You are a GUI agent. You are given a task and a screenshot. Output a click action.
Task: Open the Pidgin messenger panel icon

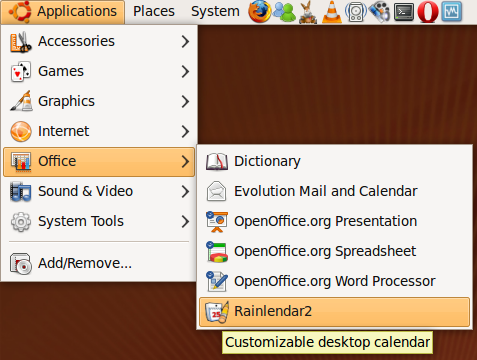[284, 12]
